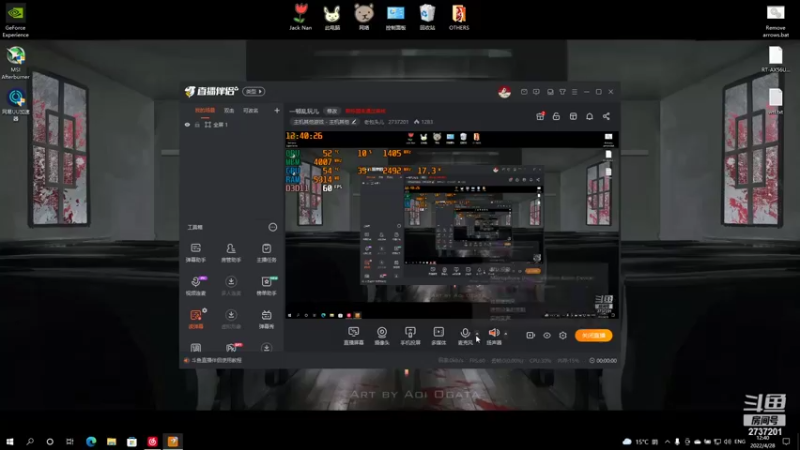Screen dimensions: 800x450
Task: Select the third scene tab
Action: (x=251, y=110)
